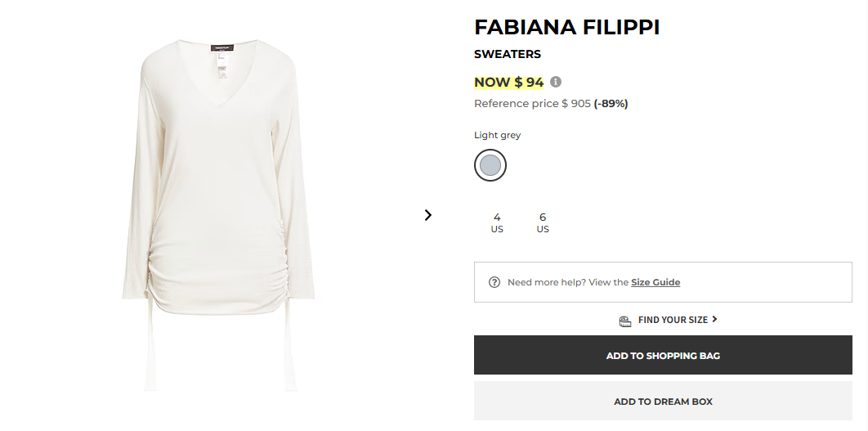Click the info icon beside the price
This screenshot has width=868, height=431.
[x=556, y=82]
